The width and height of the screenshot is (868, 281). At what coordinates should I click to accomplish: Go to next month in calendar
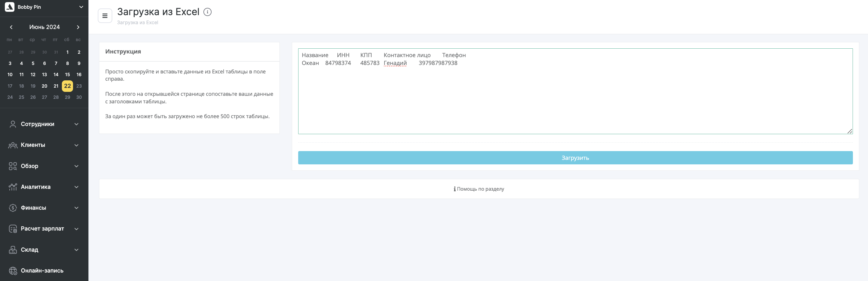point(78,27)
